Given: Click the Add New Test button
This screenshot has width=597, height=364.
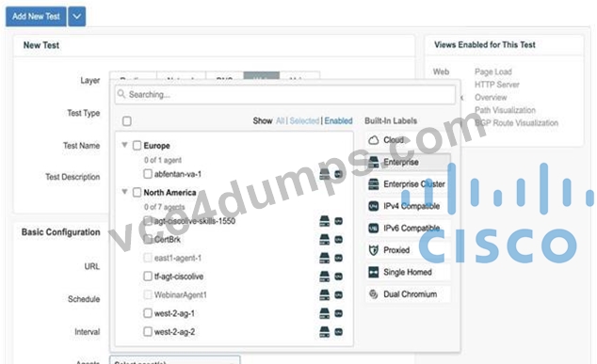Looking at the screenshot, I should click(x=36, y=16).
